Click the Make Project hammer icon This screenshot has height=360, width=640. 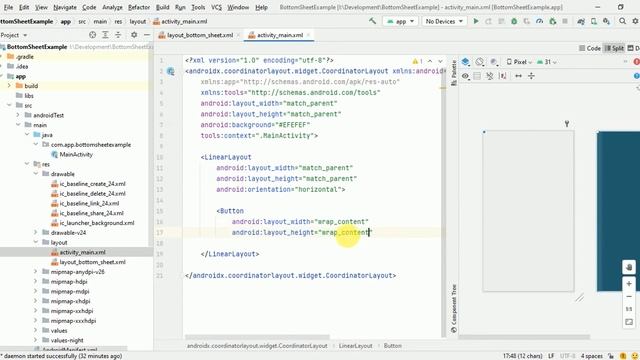372,21
